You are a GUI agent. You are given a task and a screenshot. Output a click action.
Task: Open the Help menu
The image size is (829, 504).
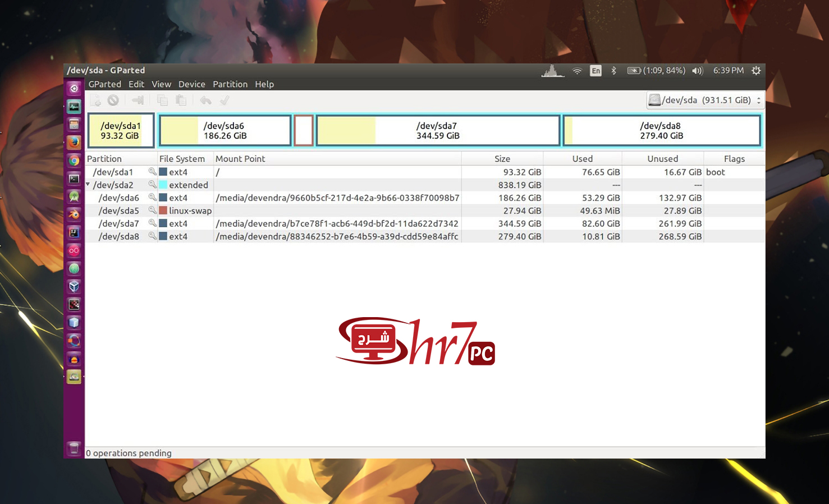click(x=264, y=84)
